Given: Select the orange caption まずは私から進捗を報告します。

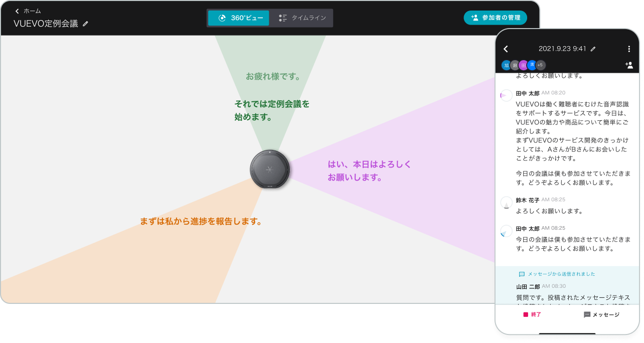Looking at the screenshot, I should click(201, 221).
